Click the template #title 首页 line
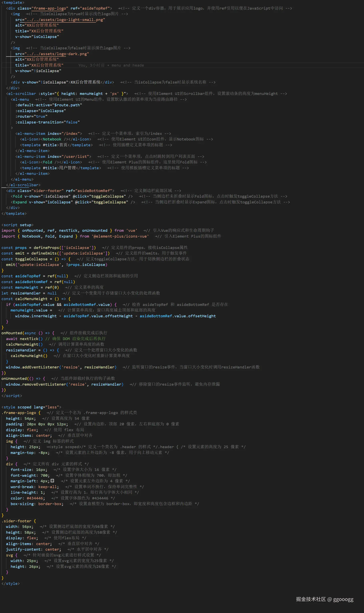 [56, 145]
